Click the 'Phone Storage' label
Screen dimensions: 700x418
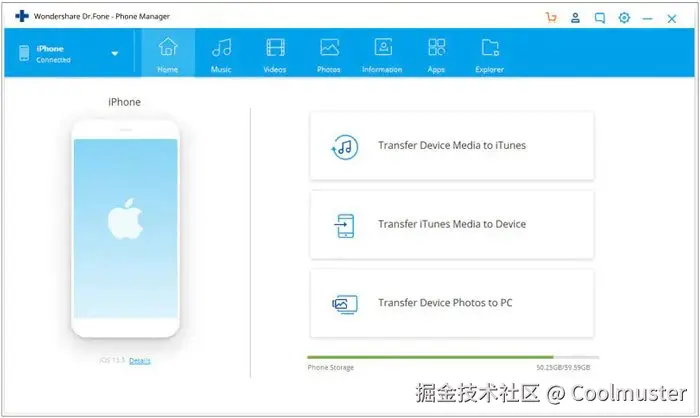tap(330, 368)
